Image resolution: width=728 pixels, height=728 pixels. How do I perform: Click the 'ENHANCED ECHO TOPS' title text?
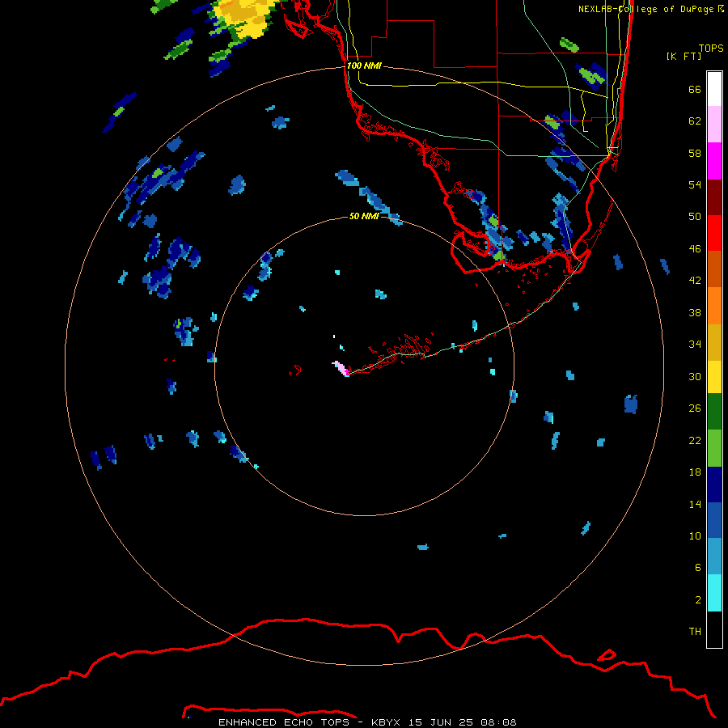pyautogui.click(x=284, y=722)
